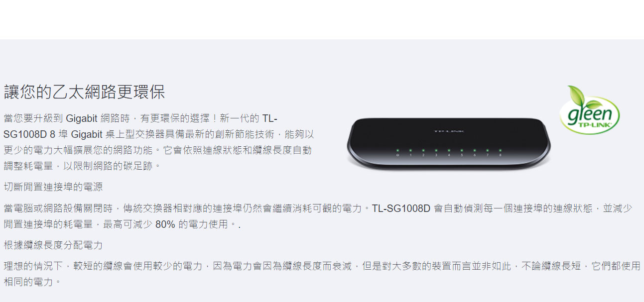Click the port 6 LED on the switch
Screen dimensions: 644x302
[x=475, y=150]
